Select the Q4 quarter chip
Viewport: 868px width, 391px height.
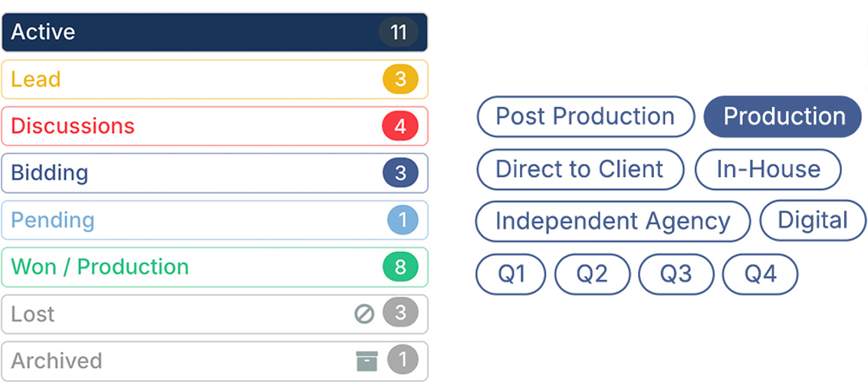761,274
